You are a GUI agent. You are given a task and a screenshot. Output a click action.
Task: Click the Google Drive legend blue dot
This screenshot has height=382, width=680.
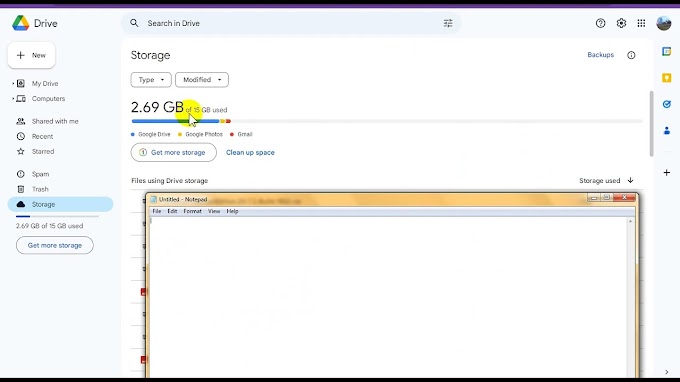pyautogui.click(x=133, y=134)
